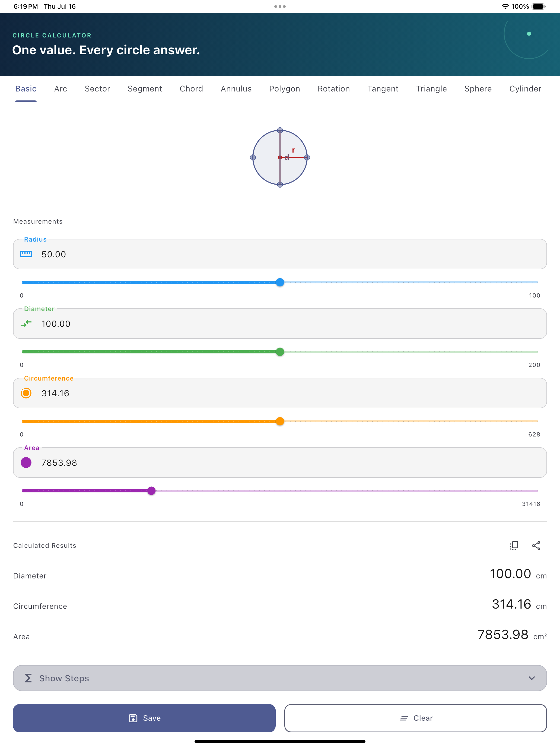Tap the Wi-Fi status icon
This screenshot has width=560, height=747.
pyautogui.click(x=505, y=7)
